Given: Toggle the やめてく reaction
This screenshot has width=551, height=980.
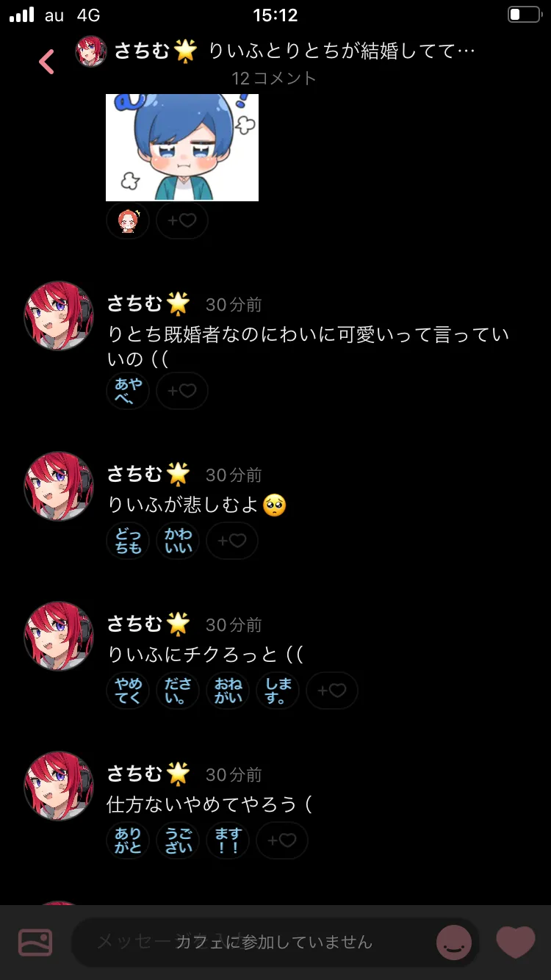Looking at the screenshot, I should point(128,691).
